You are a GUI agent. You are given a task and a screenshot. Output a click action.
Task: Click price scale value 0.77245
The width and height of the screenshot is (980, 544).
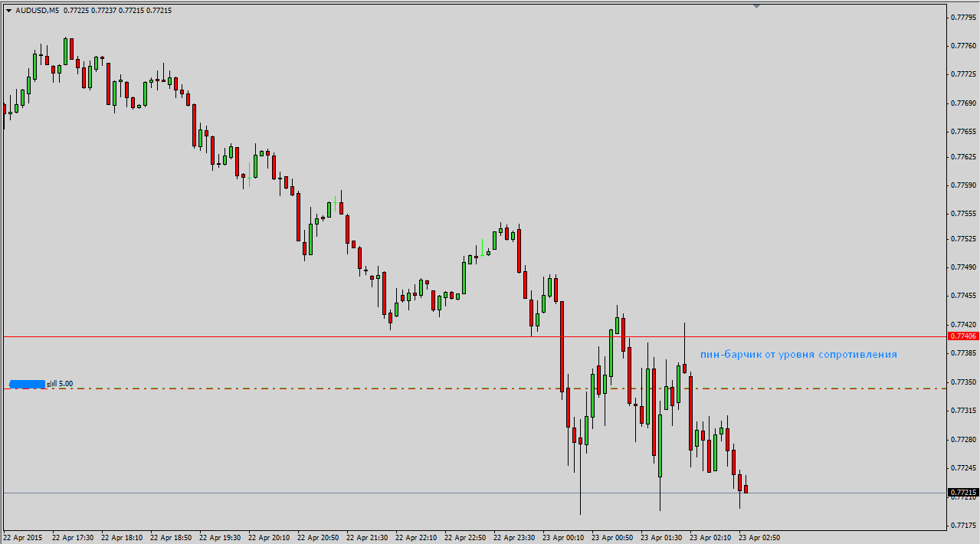(963, 468)
